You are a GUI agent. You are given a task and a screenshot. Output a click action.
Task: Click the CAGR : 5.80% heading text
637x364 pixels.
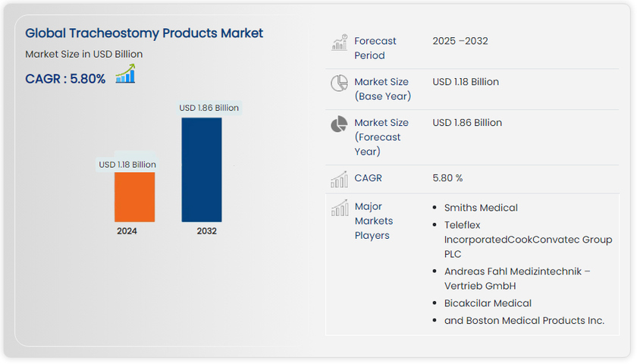coord(65,78)
